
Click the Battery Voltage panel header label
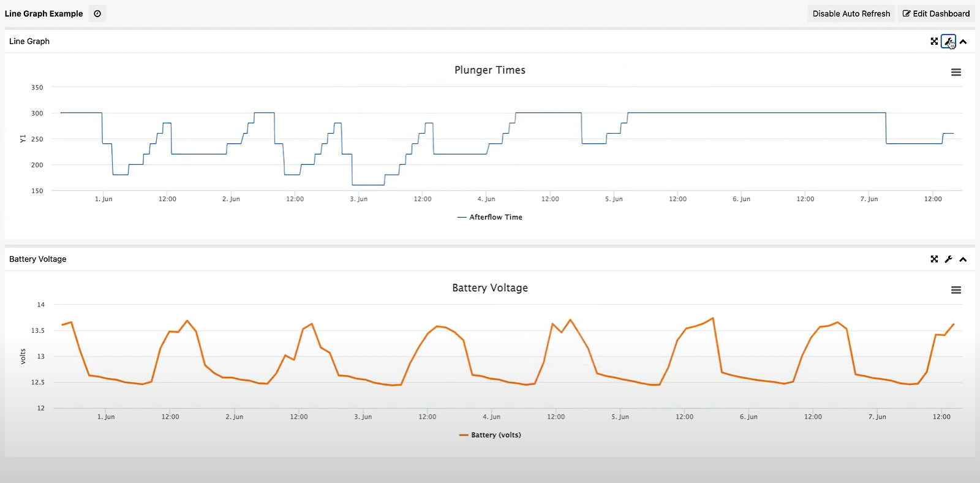coord(38,259)
